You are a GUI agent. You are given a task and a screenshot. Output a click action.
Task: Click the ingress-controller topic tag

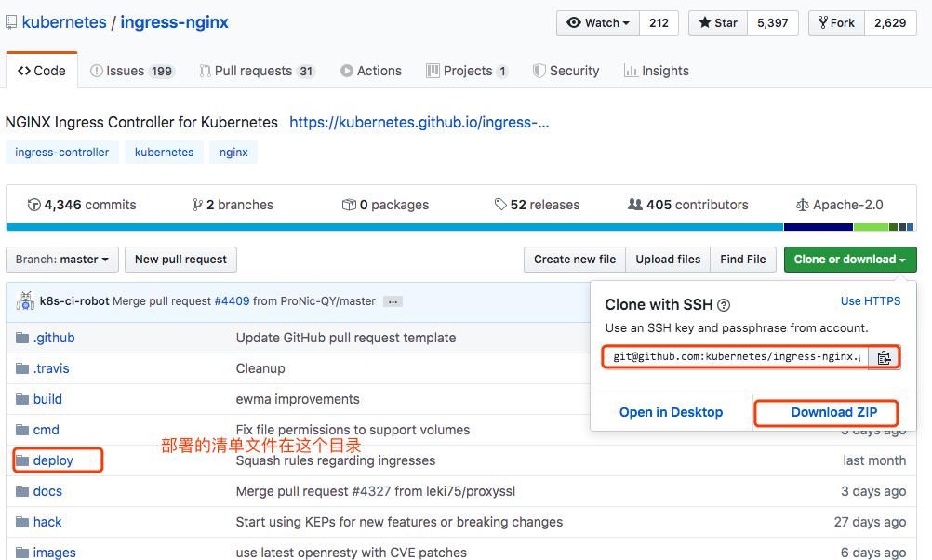61,153
